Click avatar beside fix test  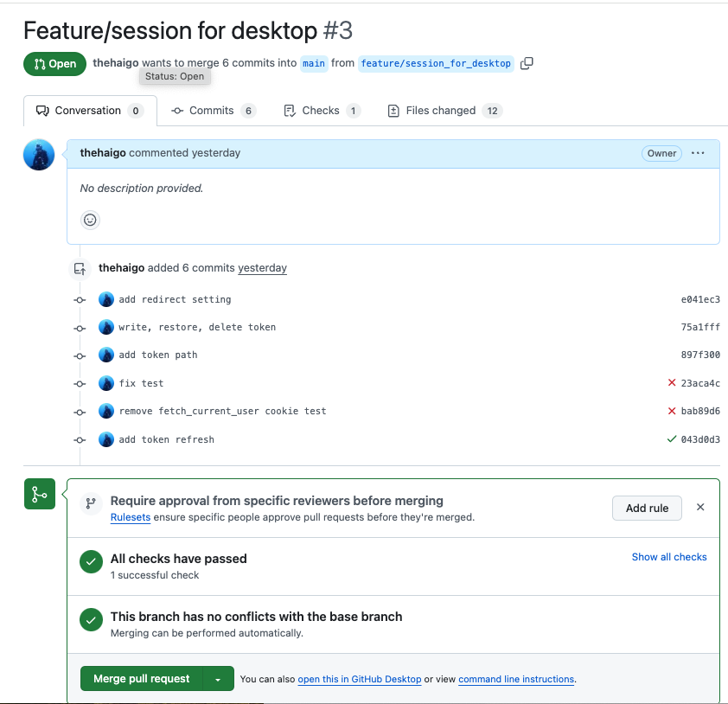106,384
